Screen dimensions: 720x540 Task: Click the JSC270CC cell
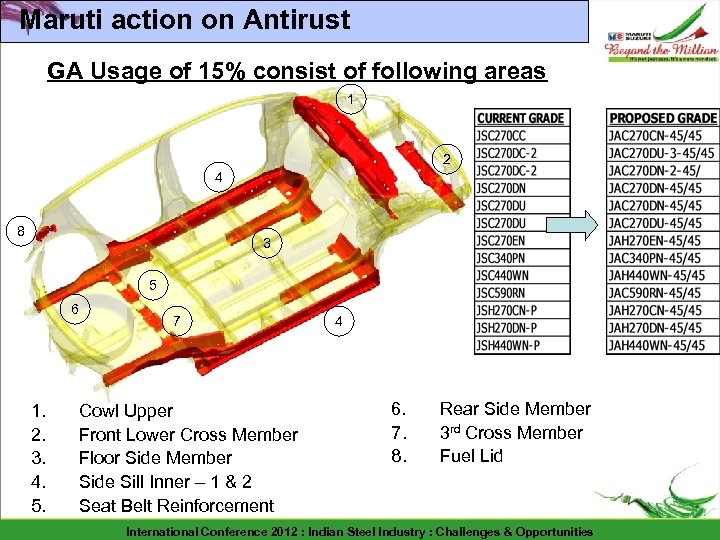(x=522, y=135)
